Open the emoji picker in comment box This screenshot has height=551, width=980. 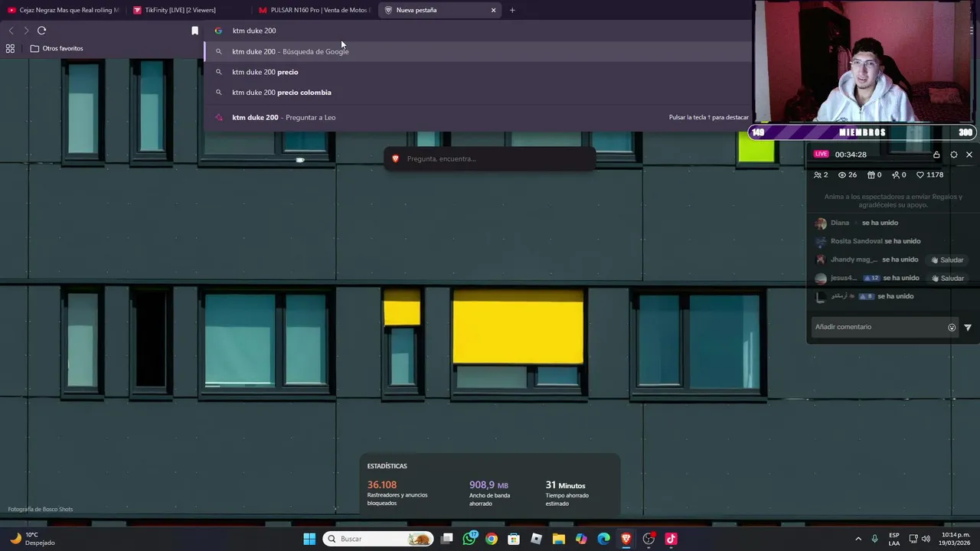coord(952,328)
